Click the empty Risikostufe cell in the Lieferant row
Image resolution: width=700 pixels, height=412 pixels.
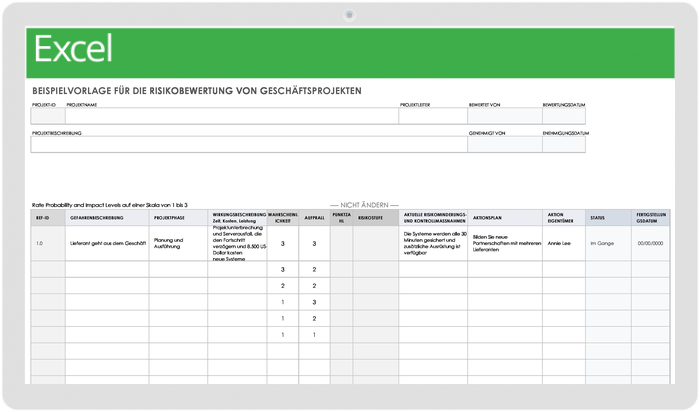point(376,243)
